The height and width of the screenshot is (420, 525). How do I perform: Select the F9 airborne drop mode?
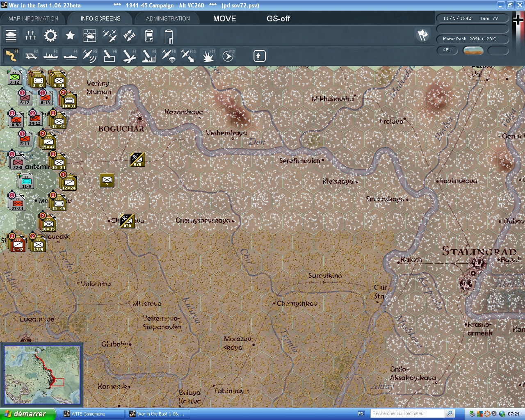169,55
